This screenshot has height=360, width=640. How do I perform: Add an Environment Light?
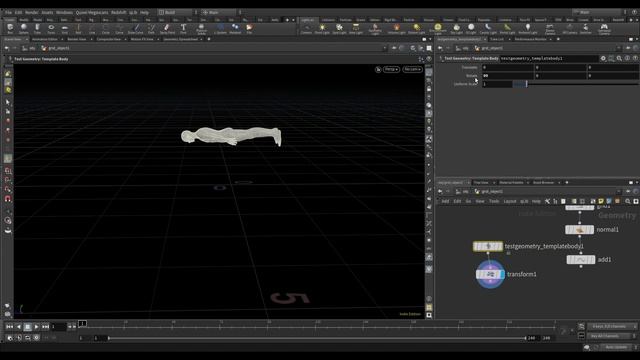pyautogui.click(x=438, y=29)
